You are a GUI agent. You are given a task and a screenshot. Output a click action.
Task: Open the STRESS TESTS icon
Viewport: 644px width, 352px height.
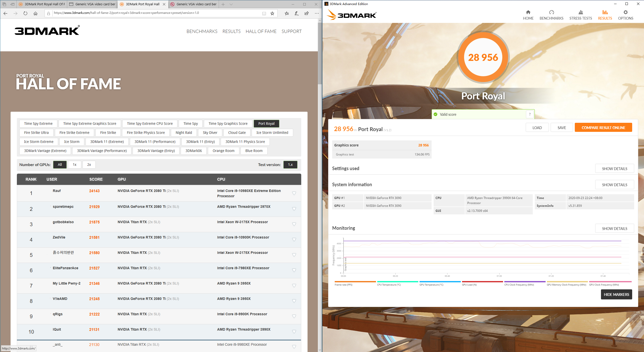(580, 12)
